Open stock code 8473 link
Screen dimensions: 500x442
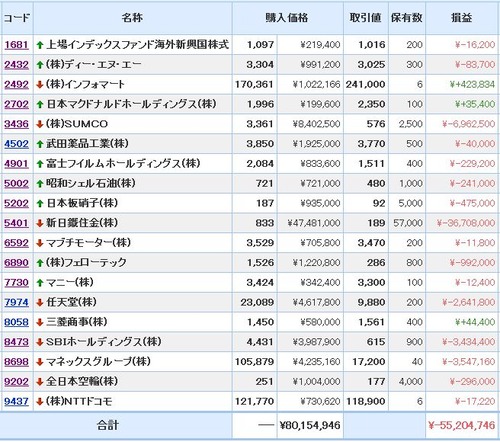tap(16, 342)
